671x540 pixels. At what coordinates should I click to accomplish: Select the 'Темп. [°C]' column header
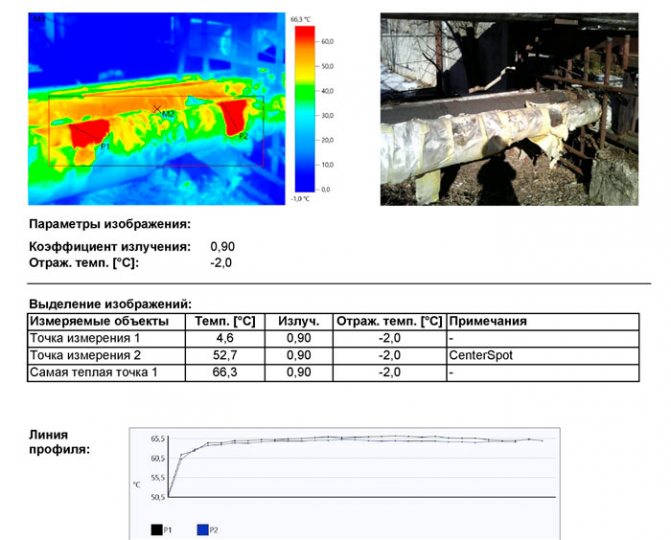[230, 322]
